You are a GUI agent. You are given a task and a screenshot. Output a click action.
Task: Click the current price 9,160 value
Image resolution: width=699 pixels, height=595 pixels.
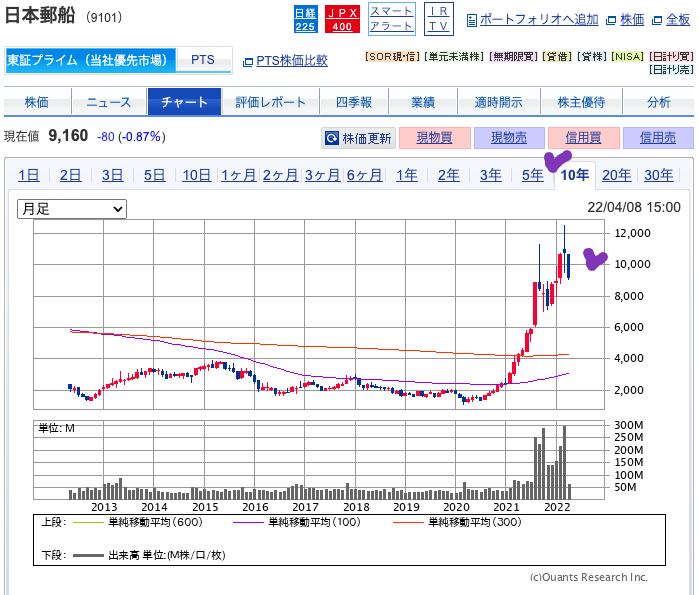tap(68, 135)
